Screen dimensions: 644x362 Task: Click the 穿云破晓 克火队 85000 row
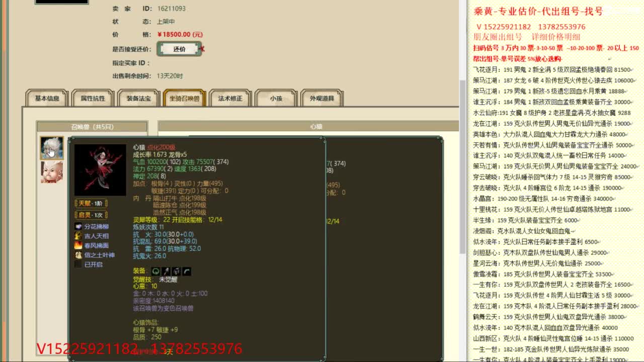(553, 177)
